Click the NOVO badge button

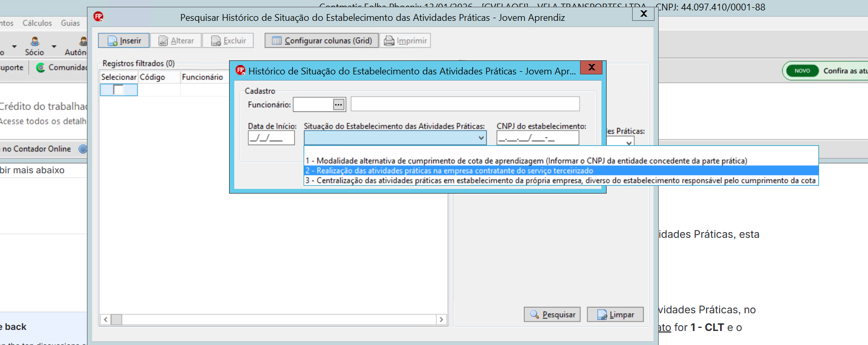point(802,71)
